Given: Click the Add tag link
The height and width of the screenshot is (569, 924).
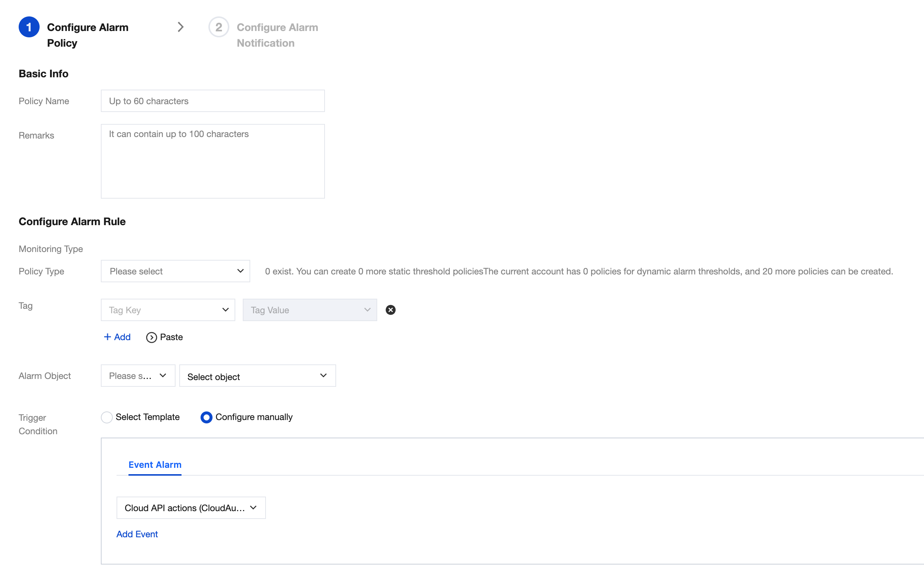Looking at the screenshot, I should point(122,337).
